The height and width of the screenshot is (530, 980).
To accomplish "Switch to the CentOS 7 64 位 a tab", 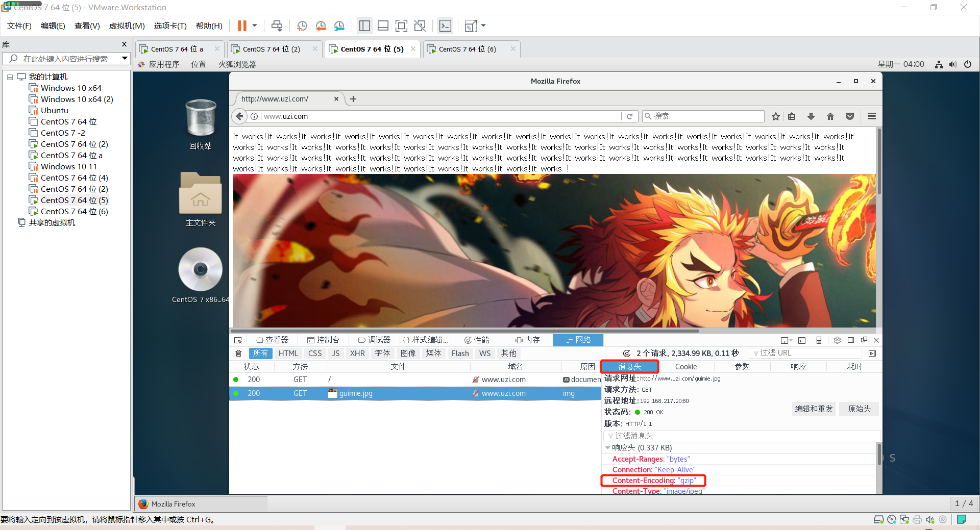I will pyautogui.click(x=176, y=49).
